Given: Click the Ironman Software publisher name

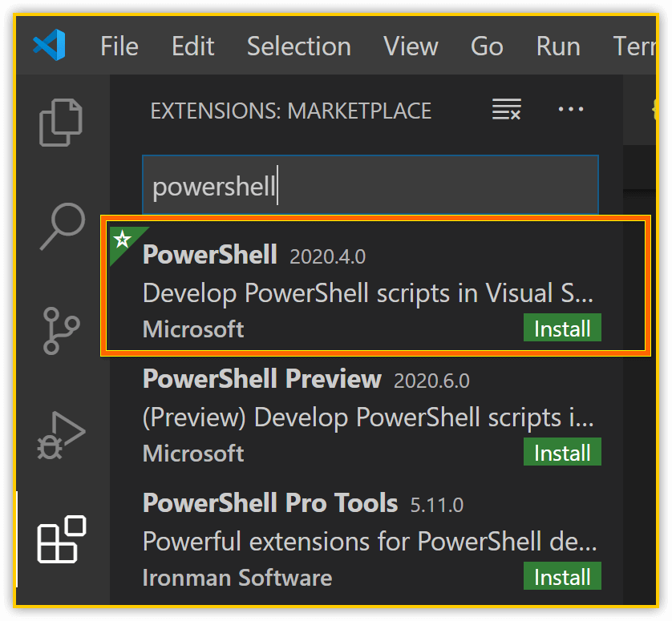Looking at the screenshot, I should pyautogui.click(x=237, y=578).
